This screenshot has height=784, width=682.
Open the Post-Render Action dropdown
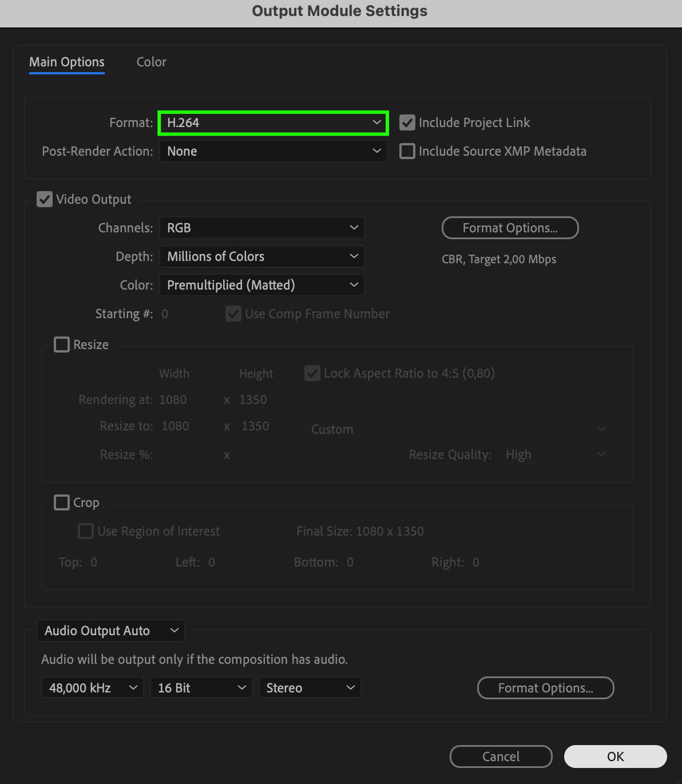point(273,152)
